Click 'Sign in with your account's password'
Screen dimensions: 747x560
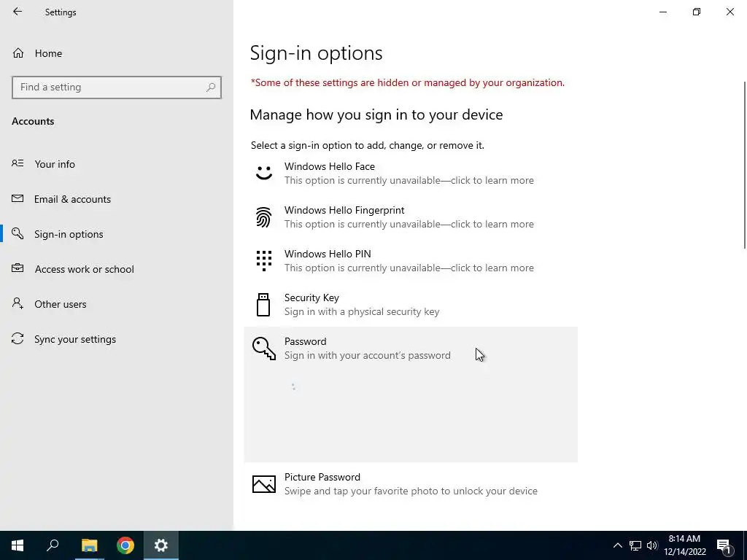click(x=368, y=355)
